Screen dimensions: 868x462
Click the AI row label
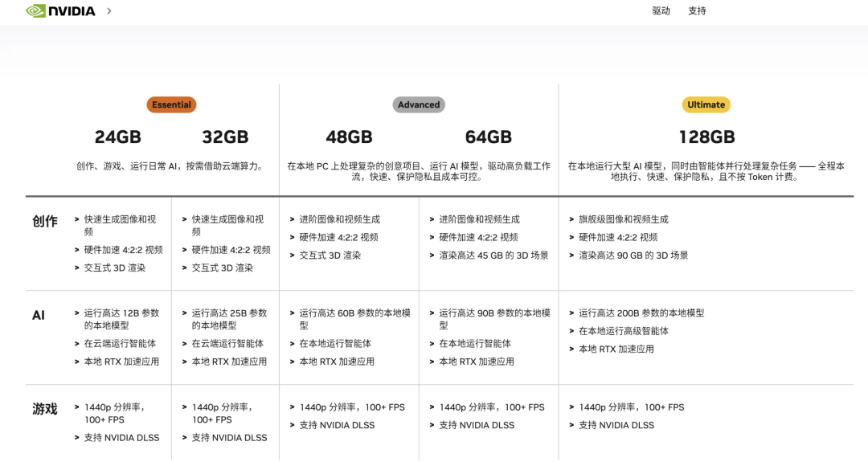pyautogui.click(x=39, y=316)
